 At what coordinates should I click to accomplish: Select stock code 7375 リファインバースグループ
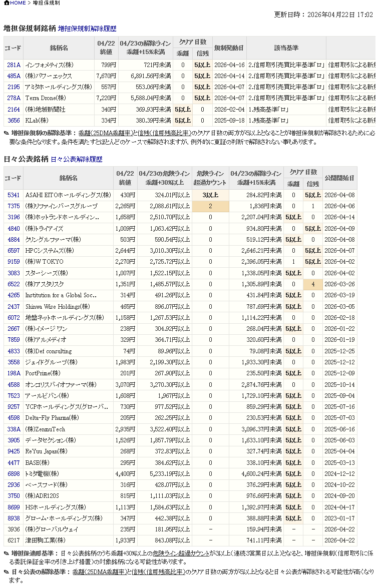tap(14, 206)
